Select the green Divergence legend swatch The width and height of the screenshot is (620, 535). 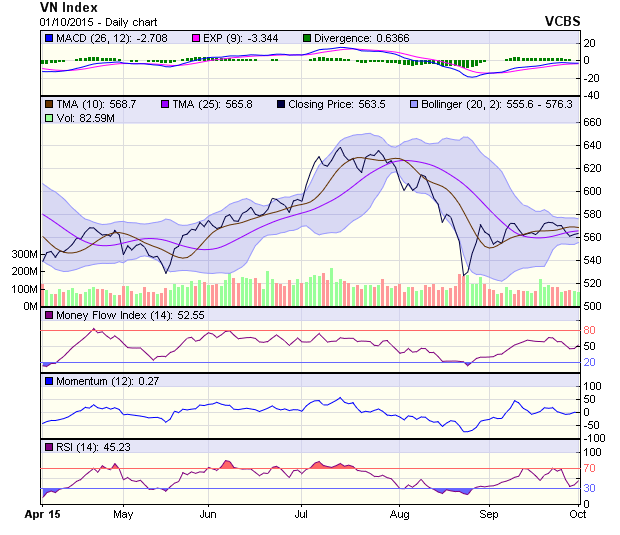tap(306, 38)
